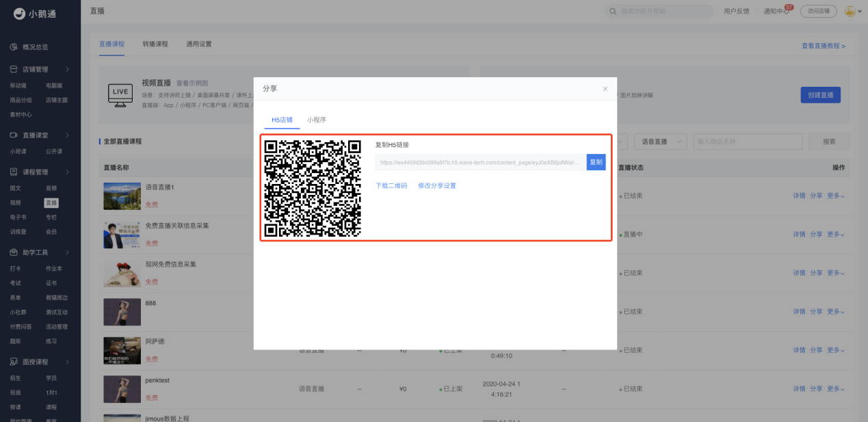Click 下载二维码 link
The height and width of the screenshot is (422, 868).
[391, 185]
